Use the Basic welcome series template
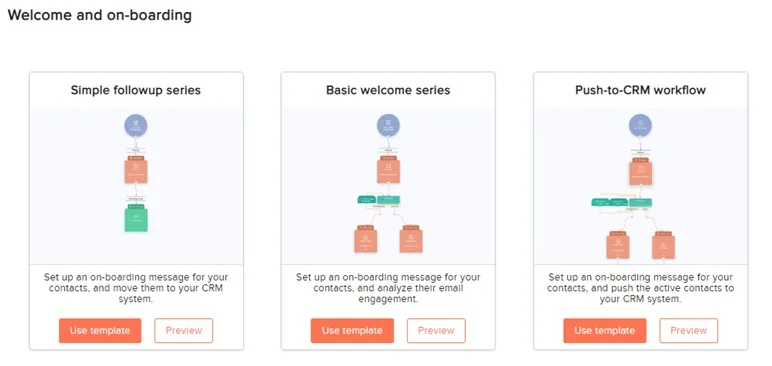 [x=352, y=331]
